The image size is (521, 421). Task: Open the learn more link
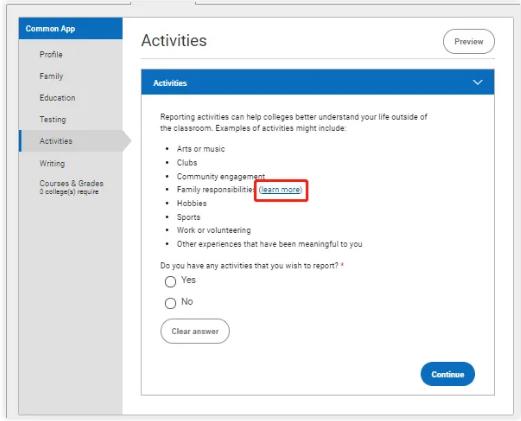(280, 190)
